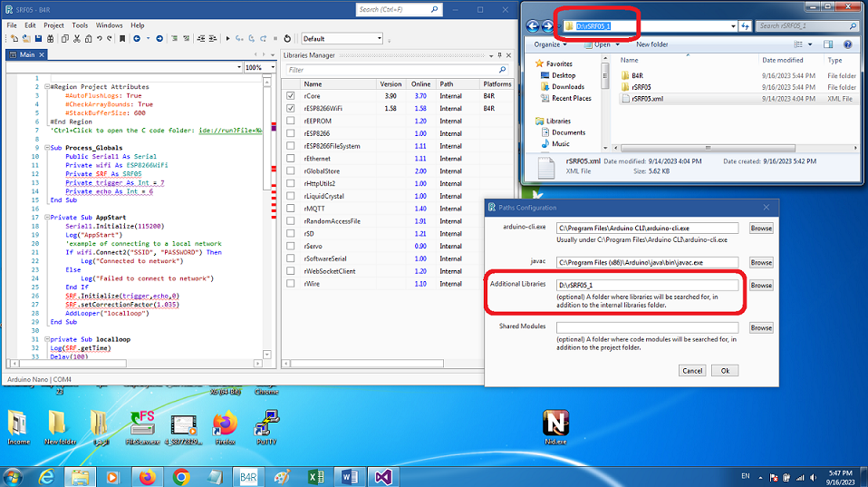Click the Copy toolbar icon
Image resolution: width=868 pixels, height=487 pixels.
[x=64, y=39]
